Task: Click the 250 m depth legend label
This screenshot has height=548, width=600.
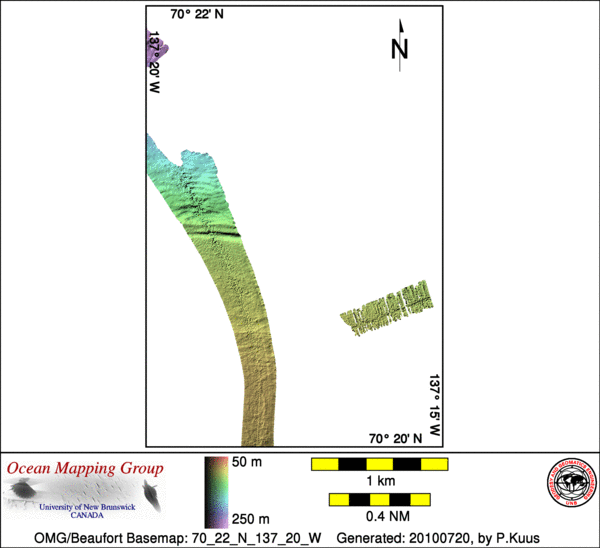Action: pos(246,518)
